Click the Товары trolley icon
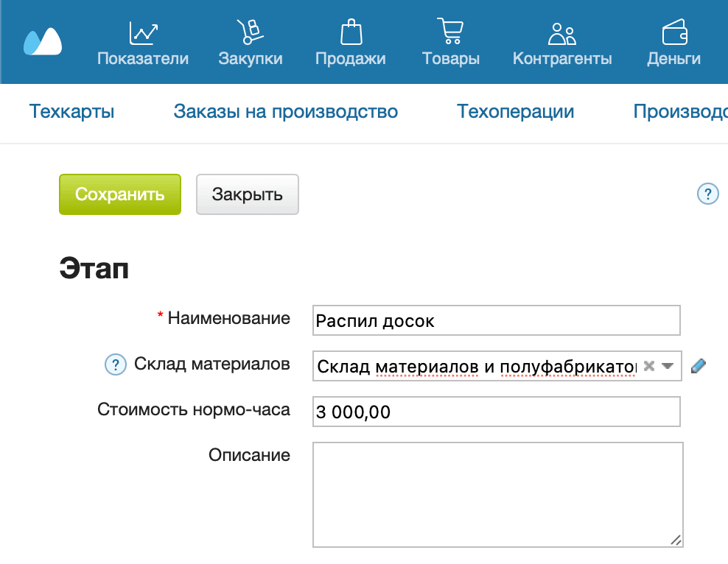728x564 pixels. coord(450,31)
